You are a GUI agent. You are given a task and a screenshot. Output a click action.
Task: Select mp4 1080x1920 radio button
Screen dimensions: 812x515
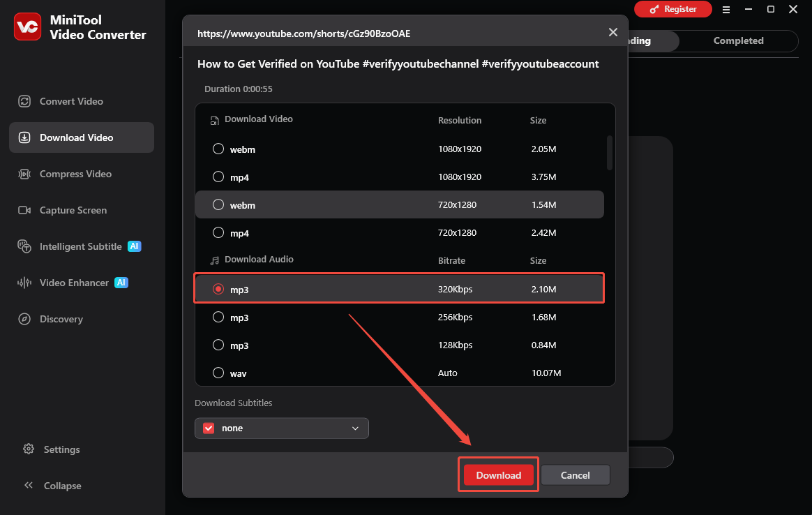coord(218,177)
